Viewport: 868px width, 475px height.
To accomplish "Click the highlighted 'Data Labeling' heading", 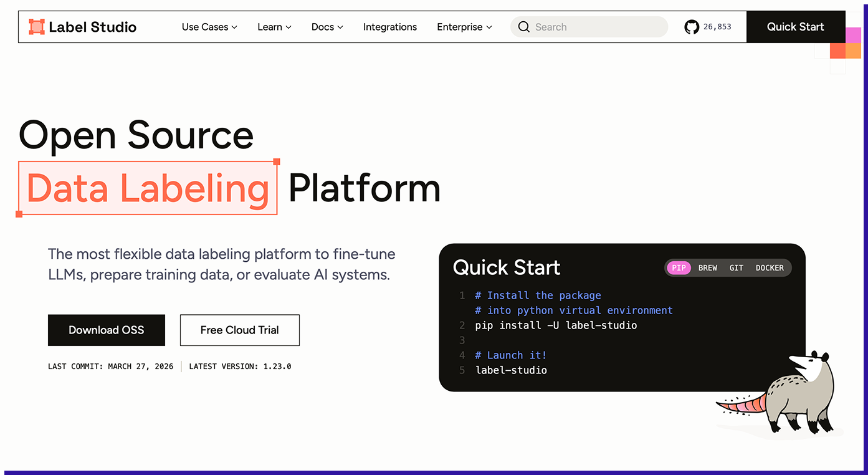I will click(148, 188).
